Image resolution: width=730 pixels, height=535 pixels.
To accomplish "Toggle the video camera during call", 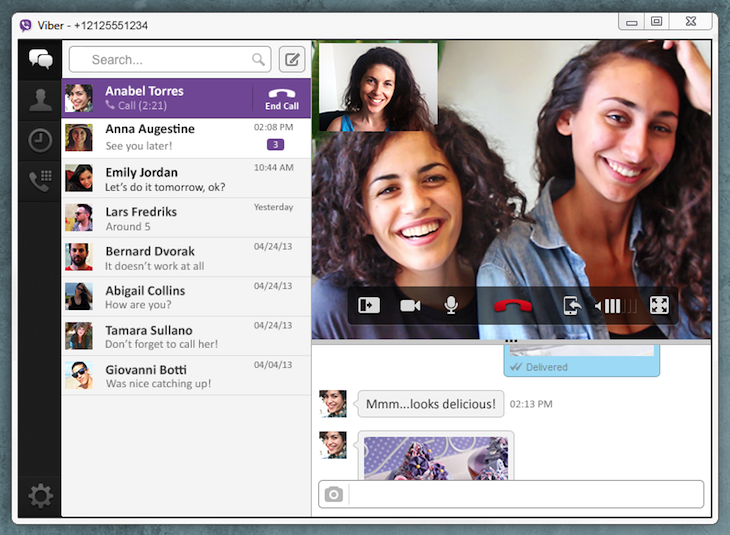I will pyautogui.click(x=410, y=306).
